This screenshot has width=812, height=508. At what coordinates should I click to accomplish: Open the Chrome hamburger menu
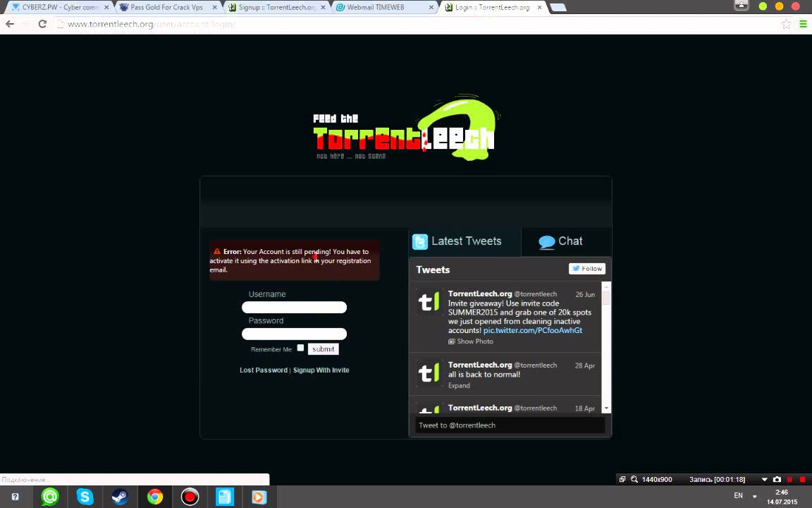[x=804, y=24]
